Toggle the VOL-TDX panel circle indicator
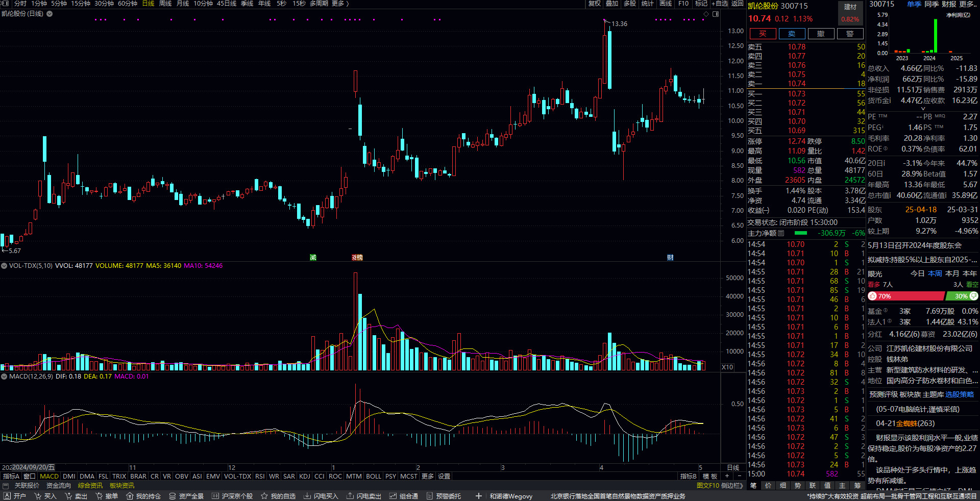Screen dimensions: 980x501 click(x=4, y=266)
